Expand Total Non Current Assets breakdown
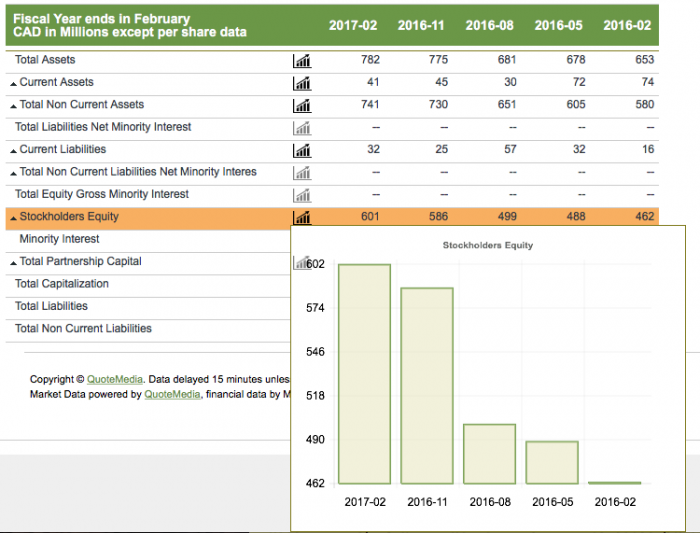700x533 pixels. click(13, 106)
